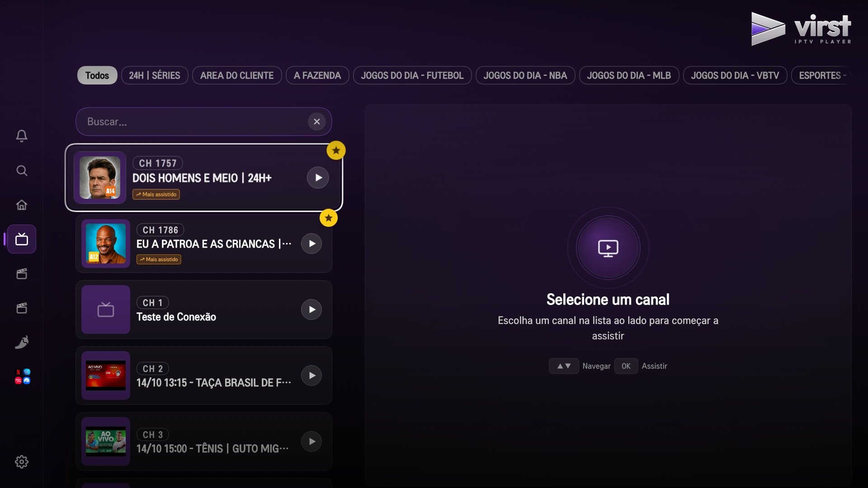The height and width of the screenshot is (488, 868).
Task: Open AREA DO CLIENTE category
Action: (x=237, y=75)
